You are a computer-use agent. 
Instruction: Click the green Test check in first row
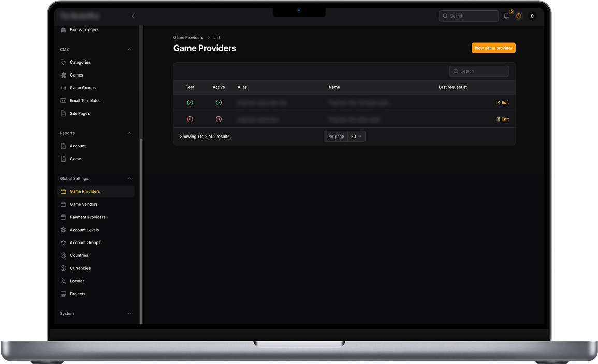pos(190,103)
